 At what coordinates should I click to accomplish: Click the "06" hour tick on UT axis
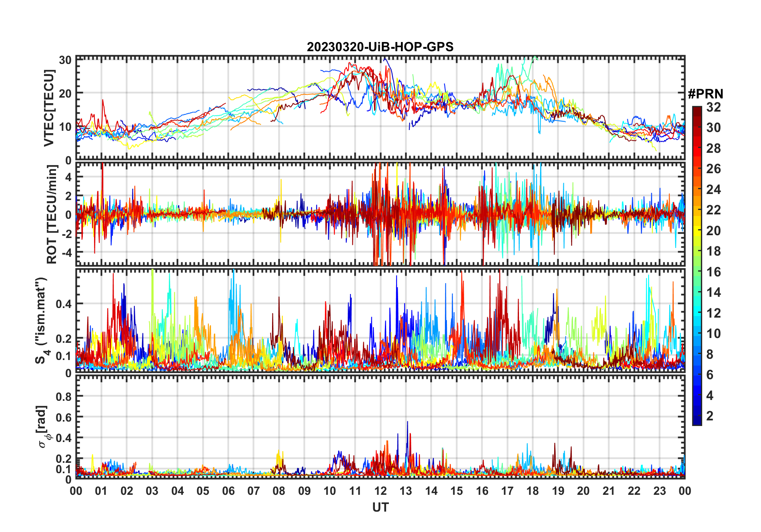click(228, 491)
